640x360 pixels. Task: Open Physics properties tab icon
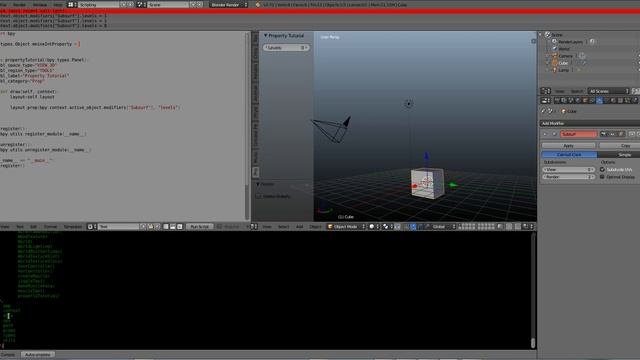point(635,100)
